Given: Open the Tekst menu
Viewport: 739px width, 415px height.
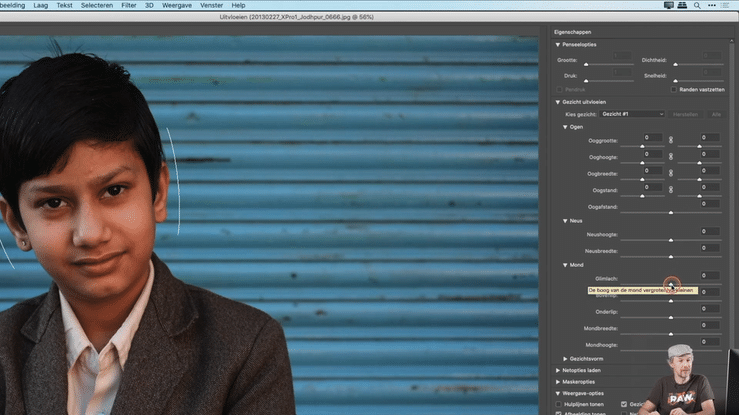Looking at the screenshot, I should 65,5.
